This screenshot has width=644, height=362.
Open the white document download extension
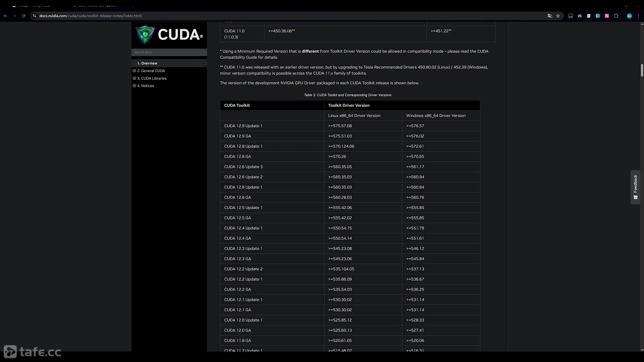[589, 16]
